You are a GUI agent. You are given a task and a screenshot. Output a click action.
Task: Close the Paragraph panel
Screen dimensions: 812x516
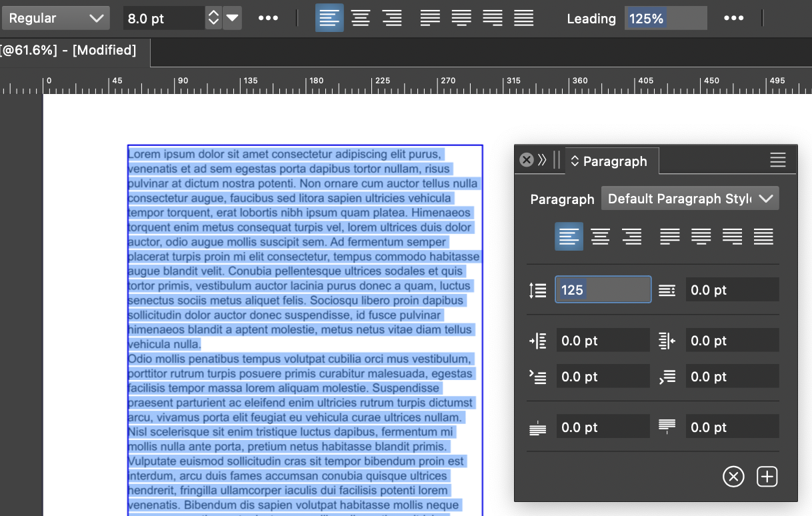(527, 160)
